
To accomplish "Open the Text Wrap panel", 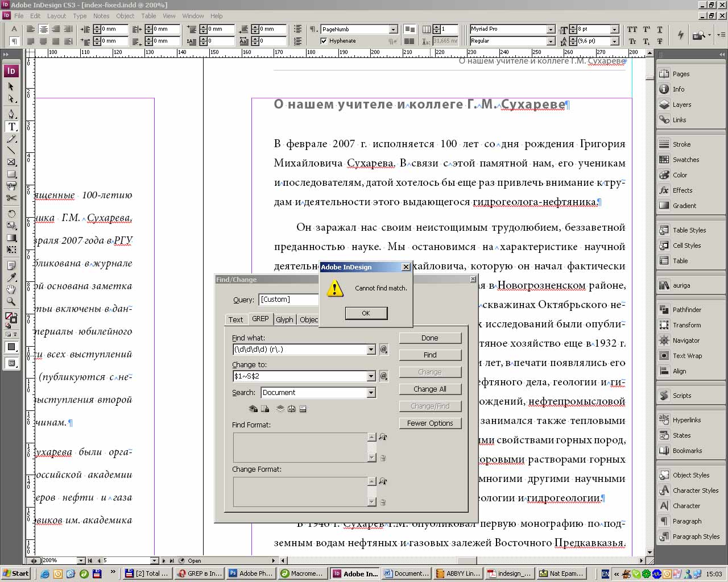I will point(687,356).
